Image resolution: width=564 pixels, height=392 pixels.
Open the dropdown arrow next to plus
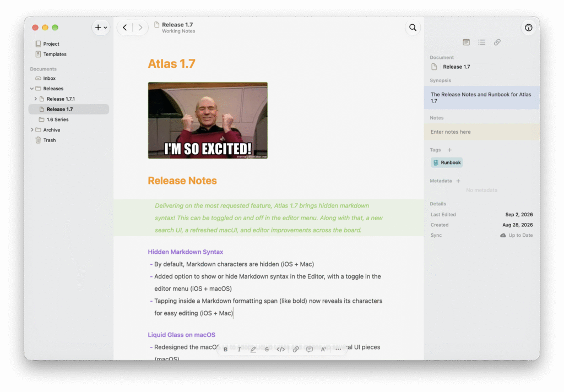tap(105, 28)
